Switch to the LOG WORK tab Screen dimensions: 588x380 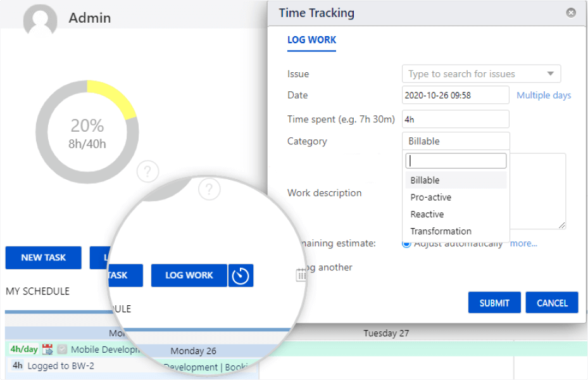tap(311, 39)
